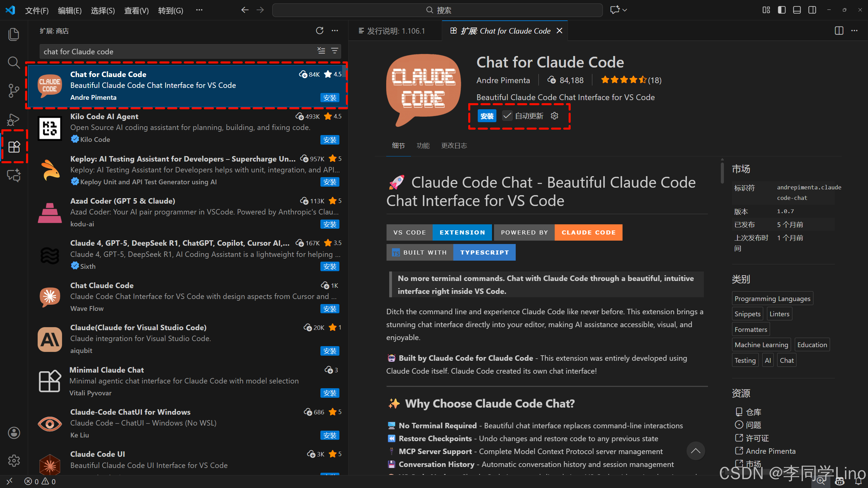The height and width of the screenshot is (488, 868).
Task: Switch to the 更改日志 tab
Action: click(x=454, y=146)
